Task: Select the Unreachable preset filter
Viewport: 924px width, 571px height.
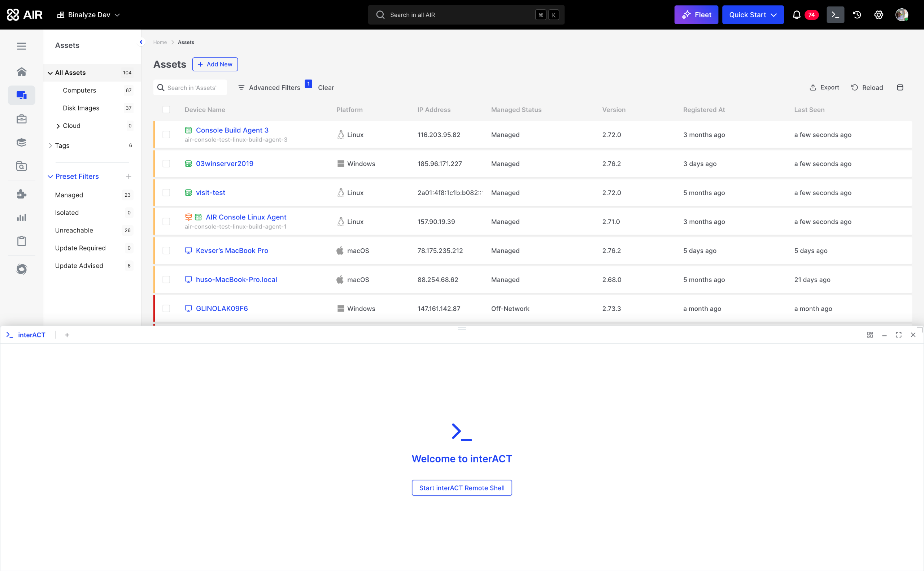Action: pos(74,230)
